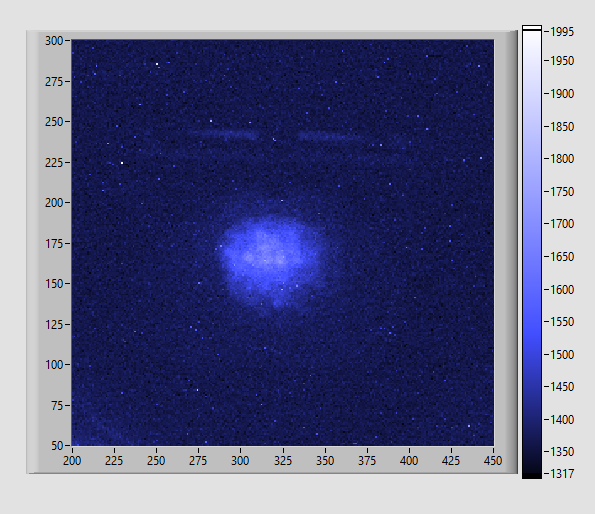Click the Y-axis maximum label 300
The width and height of the screenshot is (595, 514).
[x=54, y=41]
